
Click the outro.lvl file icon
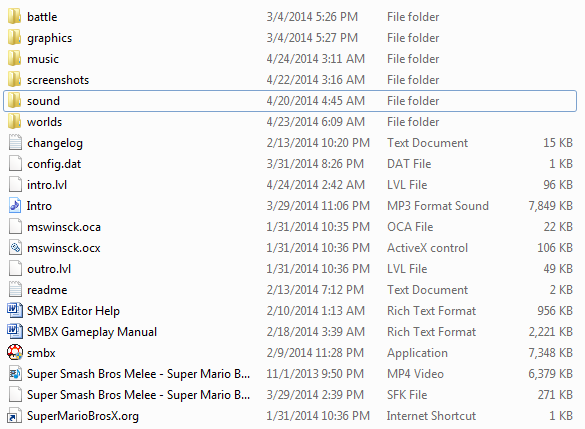[x=15, y=269]
